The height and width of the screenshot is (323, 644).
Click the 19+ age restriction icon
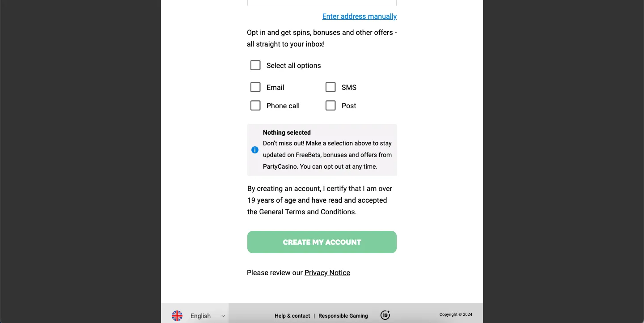click(385, 315)
